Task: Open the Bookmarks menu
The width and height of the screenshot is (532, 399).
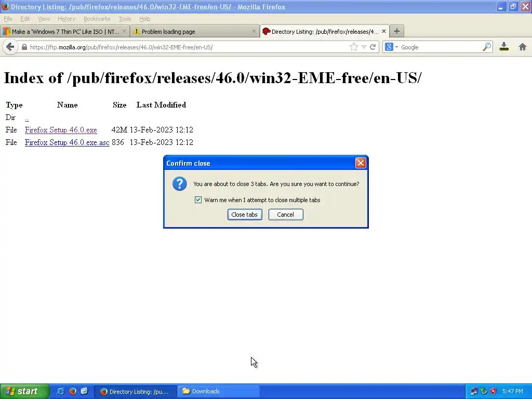Action: point(97,19)
